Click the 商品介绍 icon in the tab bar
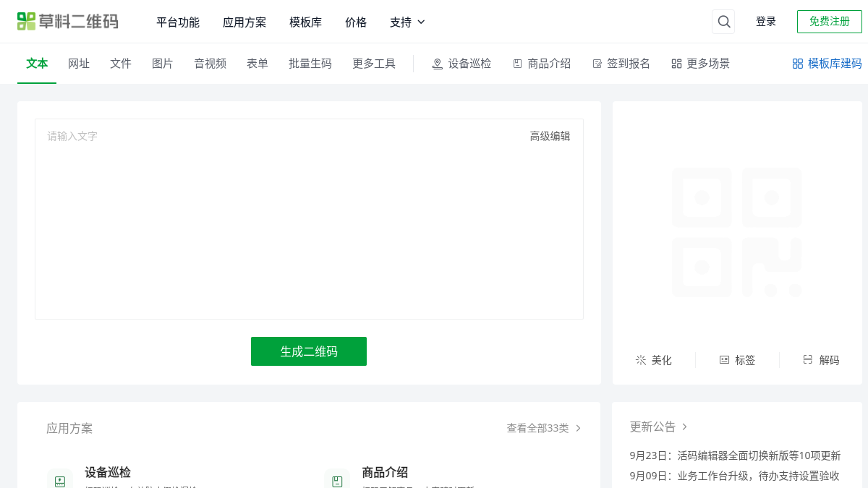The height and width of the screenshot is (488, 868). (x=517, y=64)
